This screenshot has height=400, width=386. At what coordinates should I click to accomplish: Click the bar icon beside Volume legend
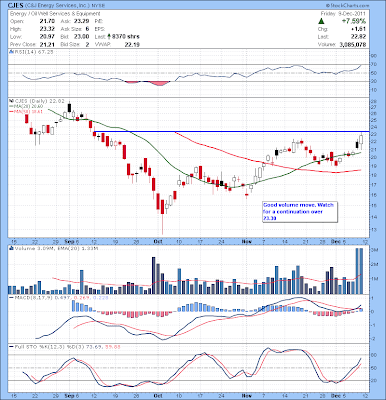pyautogui.click(x=11, y=248)
